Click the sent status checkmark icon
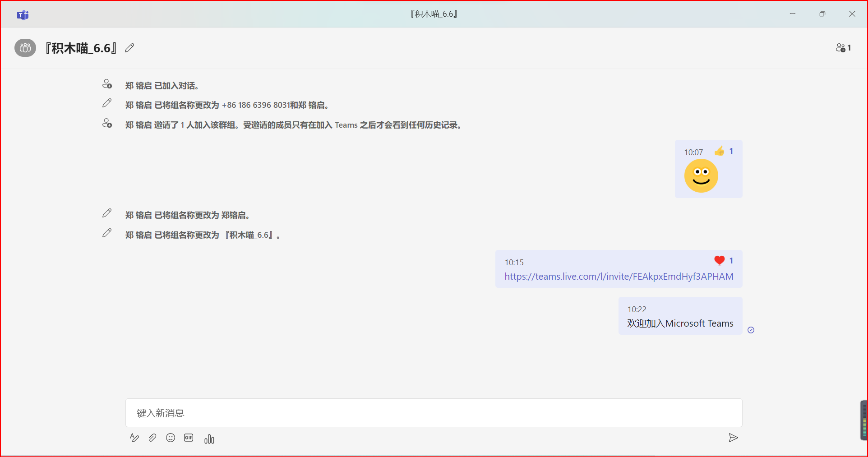Viewport: 868px width, 457px height. [x=751, y=330]
